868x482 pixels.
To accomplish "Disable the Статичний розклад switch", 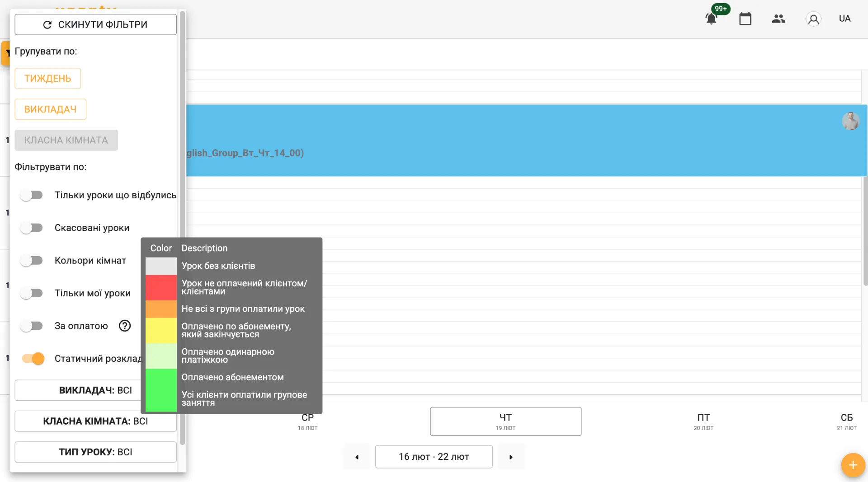I will 33,359.
